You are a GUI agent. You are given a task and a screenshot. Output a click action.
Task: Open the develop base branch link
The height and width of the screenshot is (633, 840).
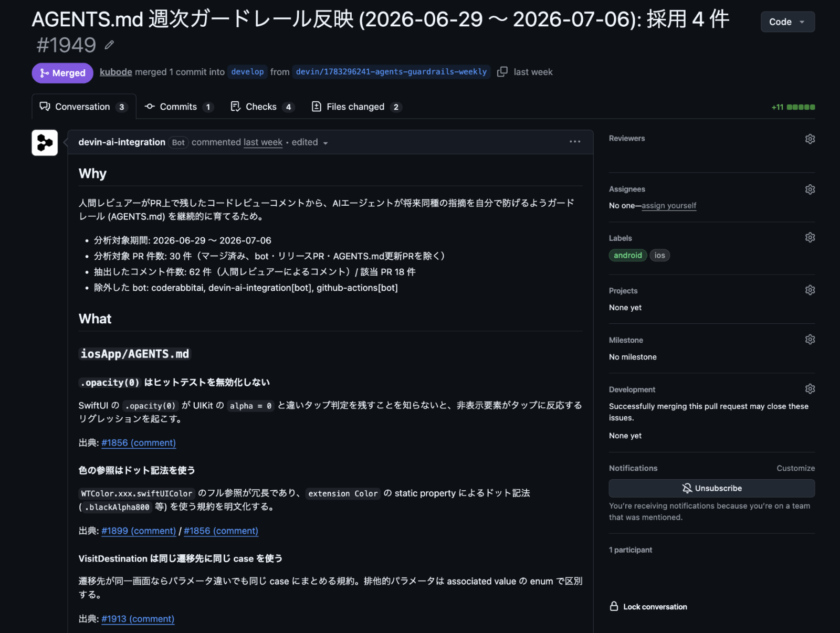pyautogui.click(x=247, y=72)
